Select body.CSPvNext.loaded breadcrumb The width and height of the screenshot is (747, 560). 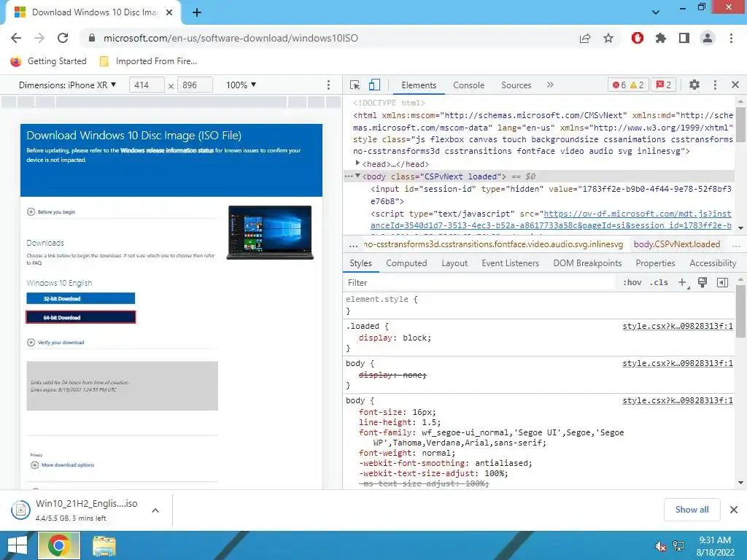[676, 244]
